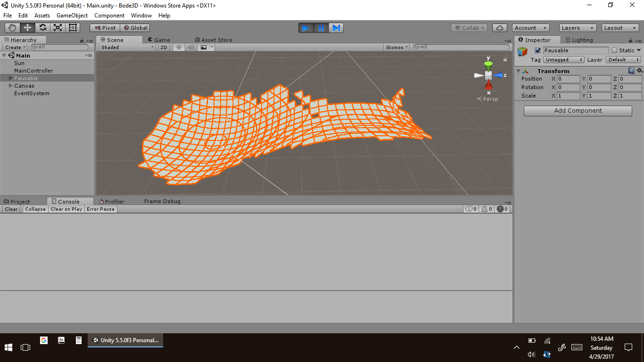
Task: Select the Scale tool
Action: (58, 28)
